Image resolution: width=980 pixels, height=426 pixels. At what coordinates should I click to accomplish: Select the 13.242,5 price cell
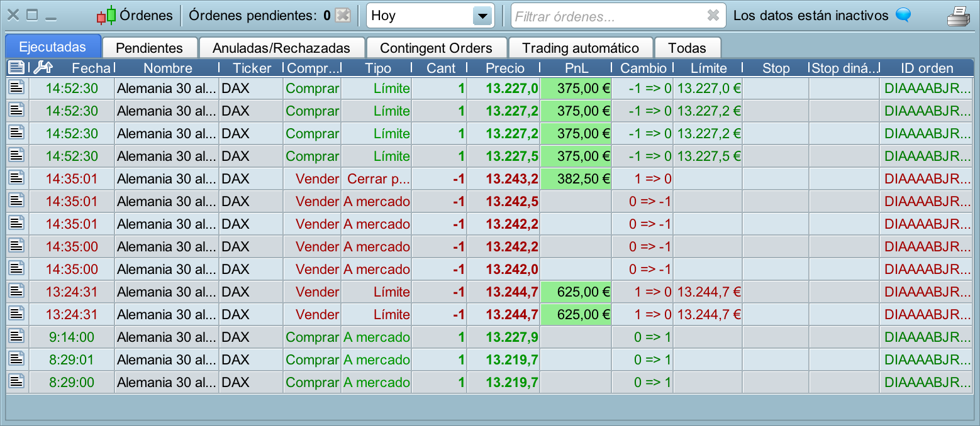pyautogui.click(x=504, y=201)
